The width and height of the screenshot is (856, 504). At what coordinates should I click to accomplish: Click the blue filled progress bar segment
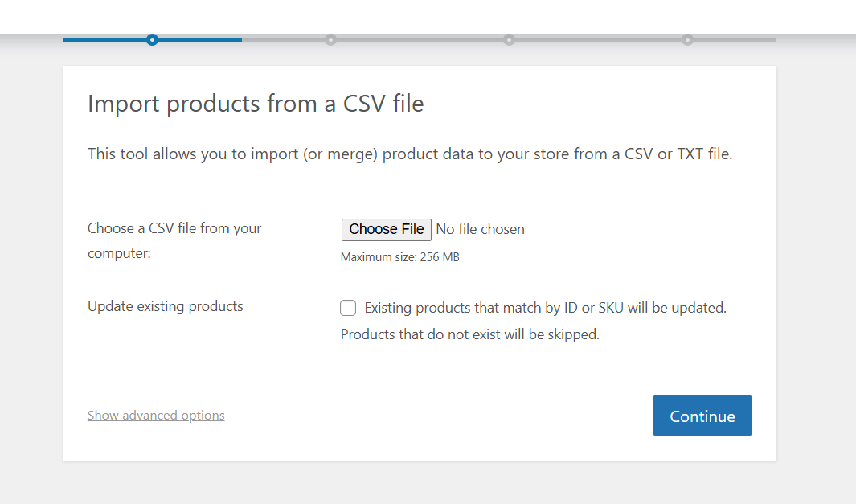(x=153, y=39)
